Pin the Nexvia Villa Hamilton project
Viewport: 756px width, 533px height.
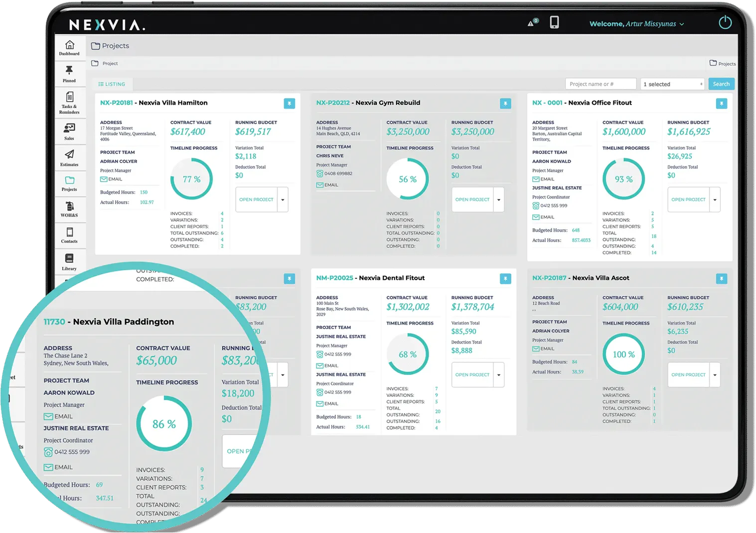(290, 103)
